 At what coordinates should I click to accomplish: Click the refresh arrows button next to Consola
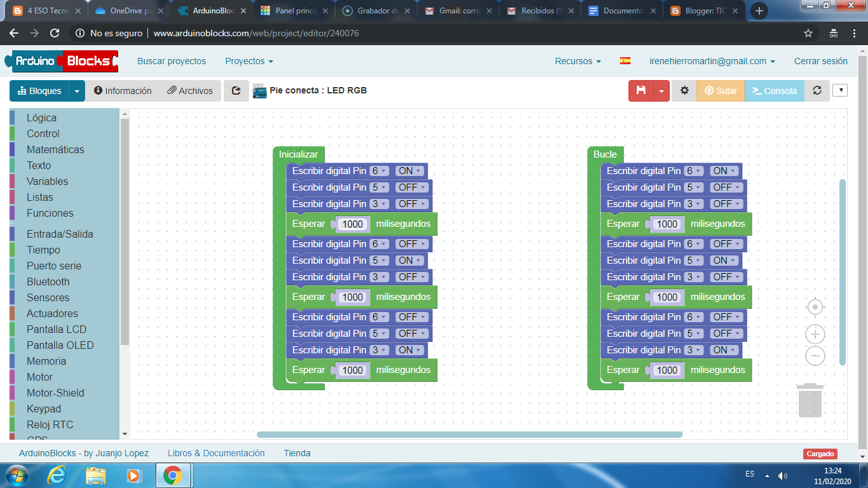pyautogui.click(x=817, y=91)
